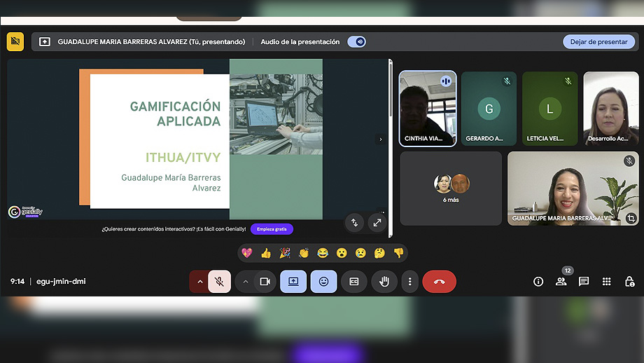Unmute the microphone

[x=219, y=282]
